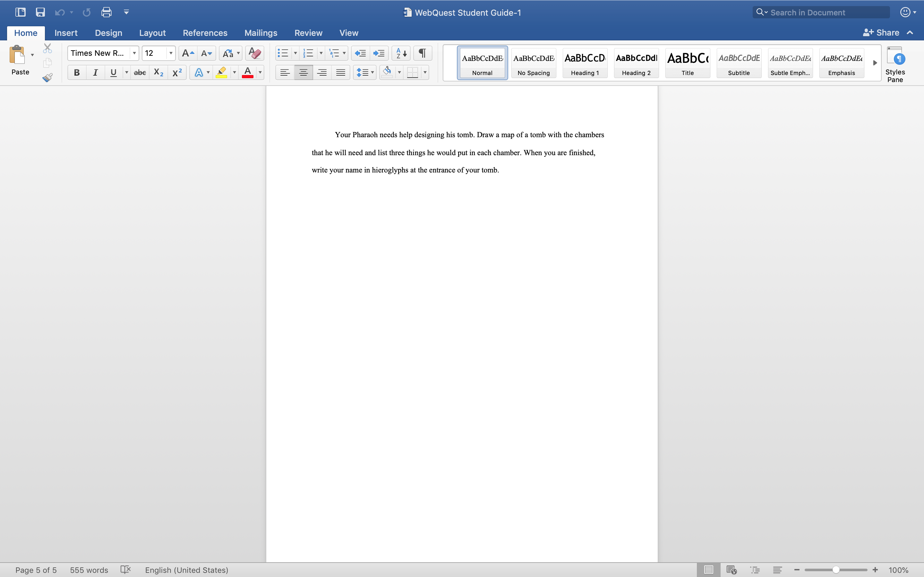The image size is (924, 577).
Task: Toggle center text alignment
Action: pyautogui.click(x=303, y=72)
